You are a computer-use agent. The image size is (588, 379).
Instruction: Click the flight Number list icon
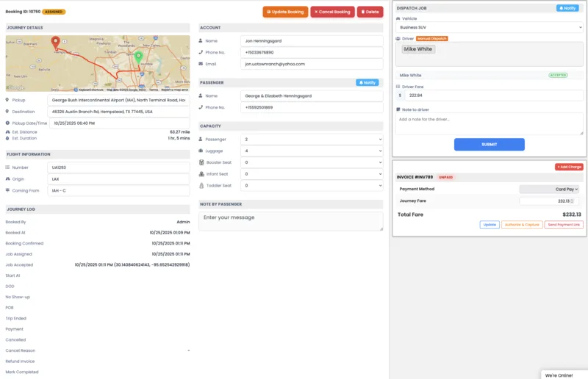(7, 167)
